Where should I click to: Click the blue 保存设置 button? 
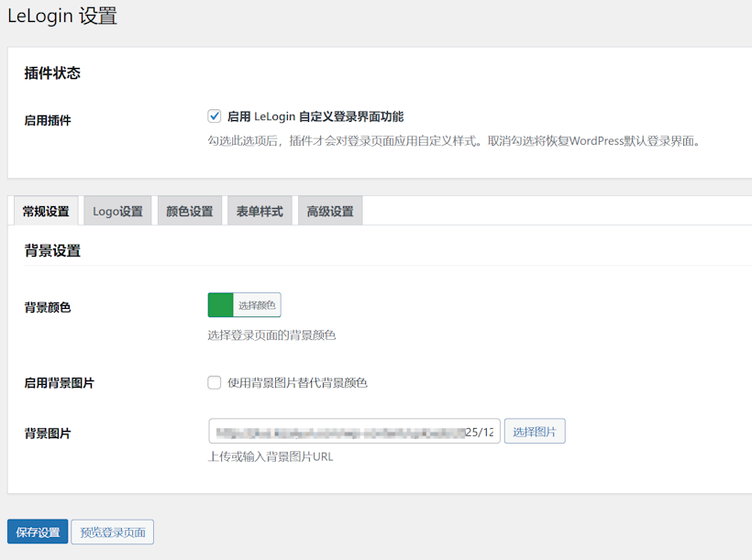pyautogui.click(x=38, y=533)
